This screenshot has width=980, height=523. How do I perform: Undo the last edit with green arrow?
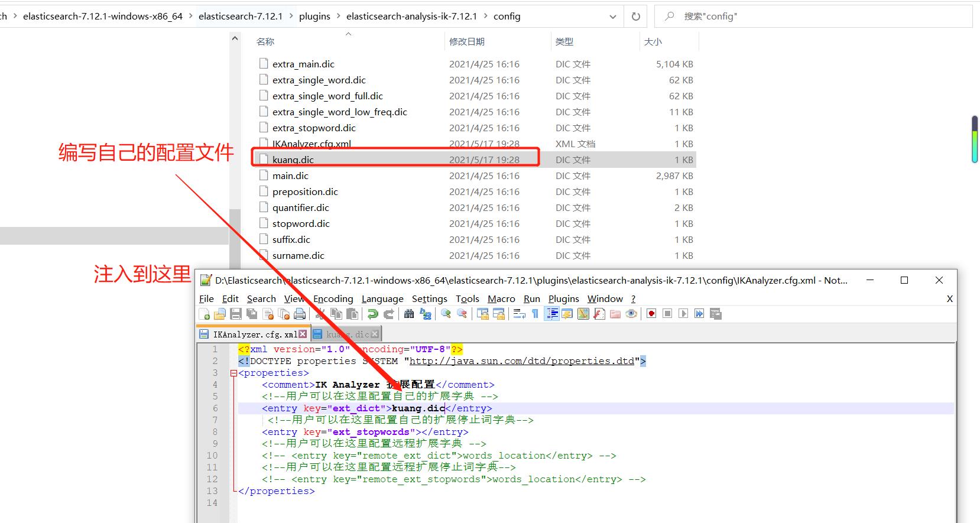pyautogui.click(x=372, y=314)
